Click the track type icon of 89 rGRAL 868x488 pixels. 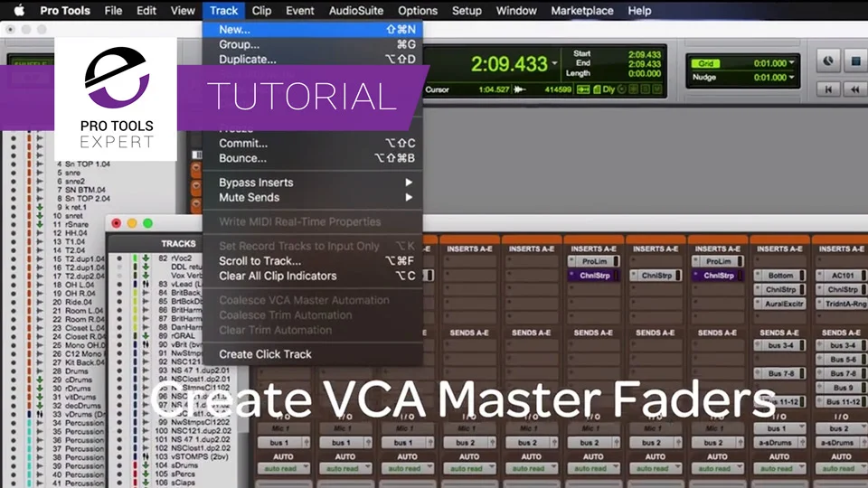click(x=146, y=335)
